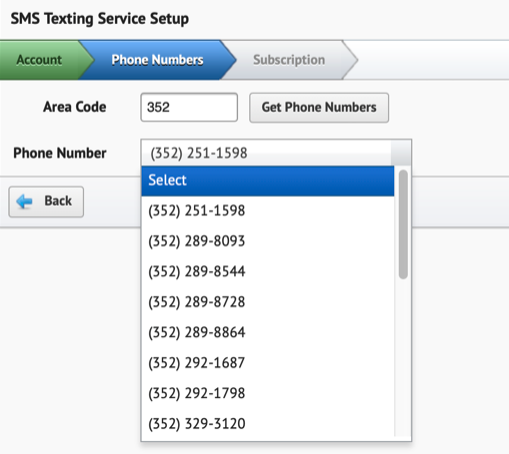Select the Phone Numbers step tab
509x454 pixels.
point(157,60)
